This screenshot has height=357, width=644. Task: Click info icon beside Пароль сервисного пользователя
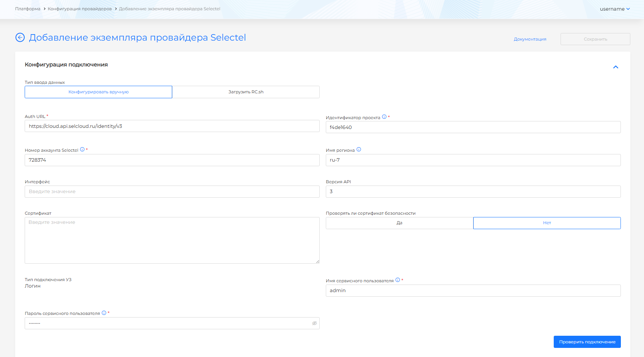click(104, 313)
